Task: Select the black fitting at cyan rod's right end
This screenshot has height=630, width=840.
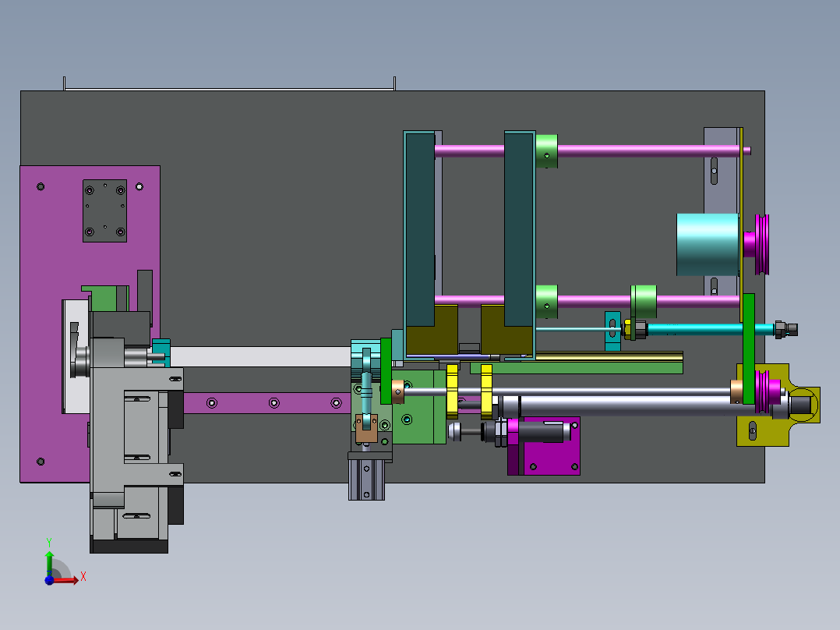Action: point(786,329)
